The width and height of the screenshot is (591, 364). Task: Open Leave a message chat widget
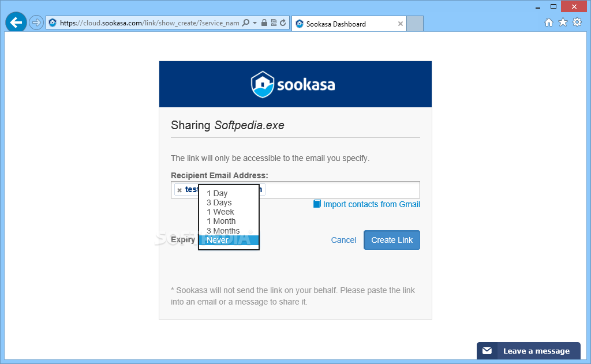[x=529, y=351]
